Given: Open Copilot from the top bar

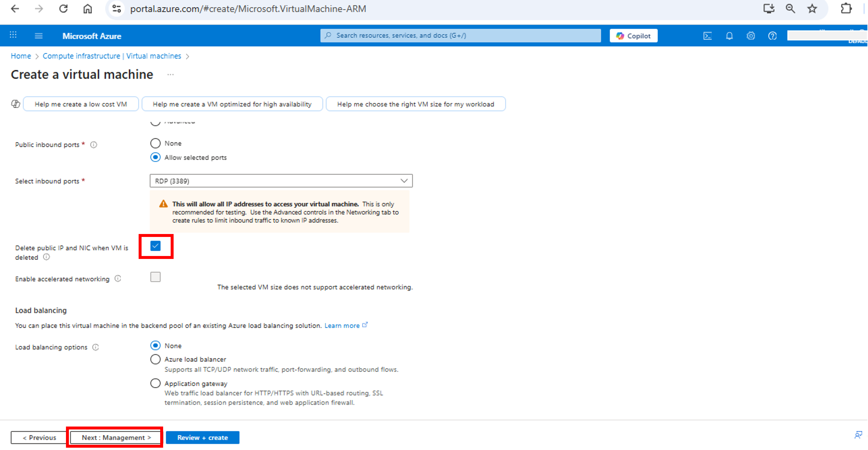Looking at the screenshot, I should coord(633,35).
